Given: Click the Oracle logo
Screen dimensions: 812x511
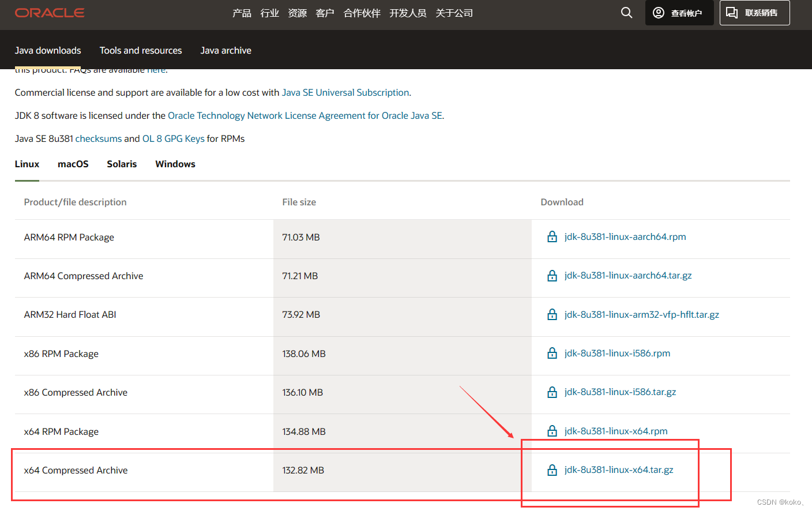Looking at the screenshot, I should 50,13.
